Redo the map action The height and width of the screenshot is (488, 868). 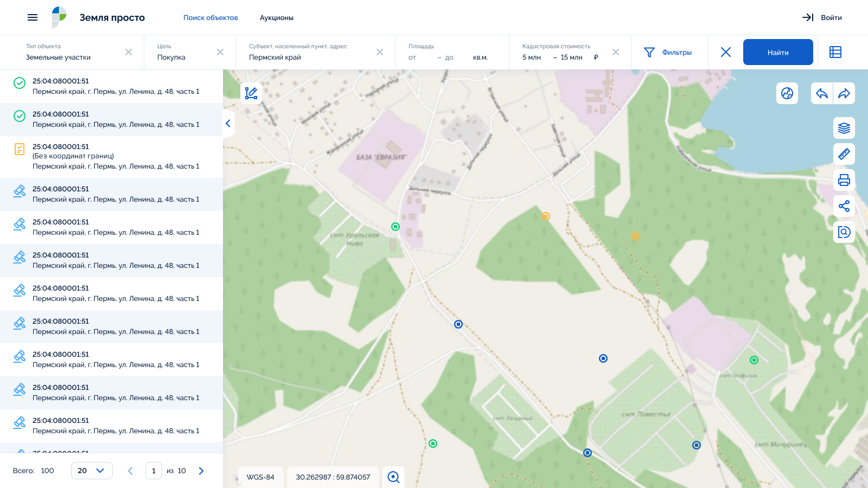[x=844, y=93]
